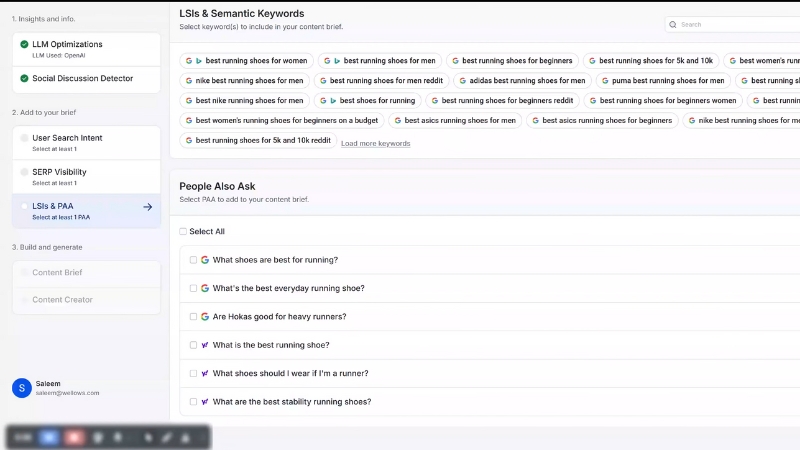Click the LSIs & PAA arrow icon

pos(147,207)
